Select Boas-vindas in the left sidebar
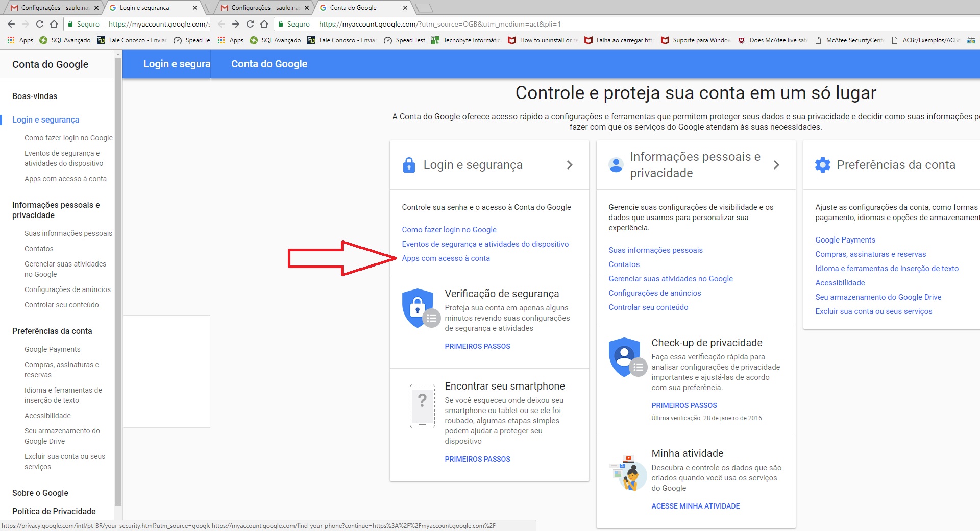The image size is (980, 531). click(35, 96)
